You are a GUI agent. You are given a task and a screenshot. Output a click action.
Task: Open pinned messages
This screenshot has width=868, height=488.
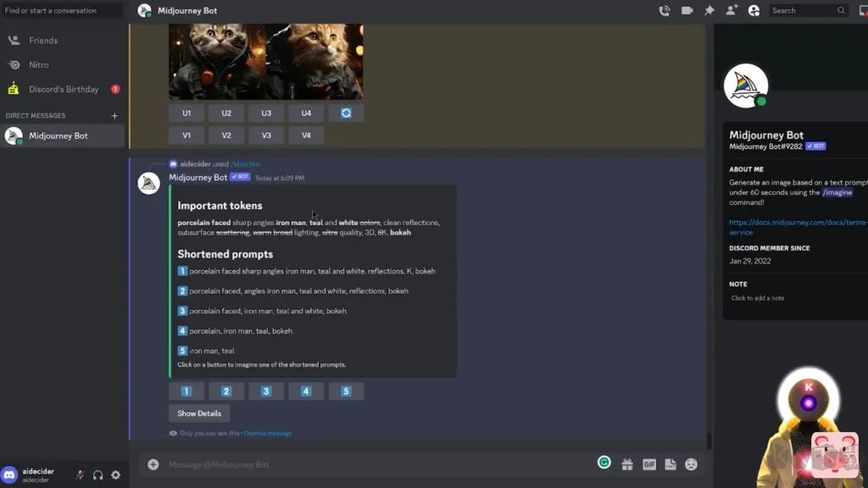pyautogui.click(x=709, y=10)
